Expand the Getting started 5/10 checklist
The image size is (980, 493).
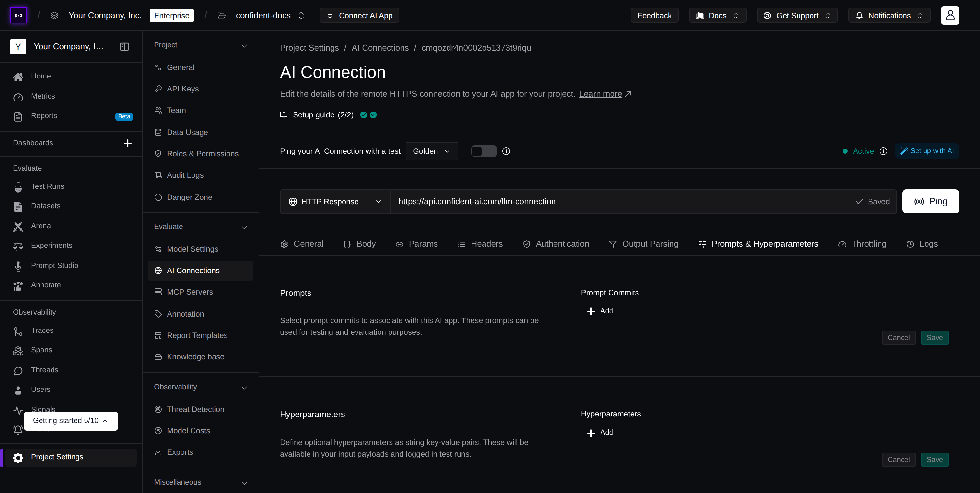71,421
